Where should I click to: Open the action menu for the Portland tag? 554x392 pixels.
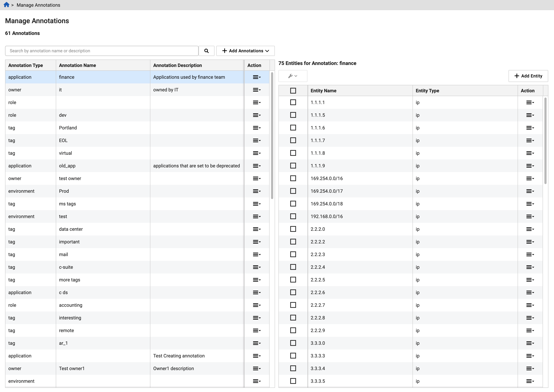point(257,128)
